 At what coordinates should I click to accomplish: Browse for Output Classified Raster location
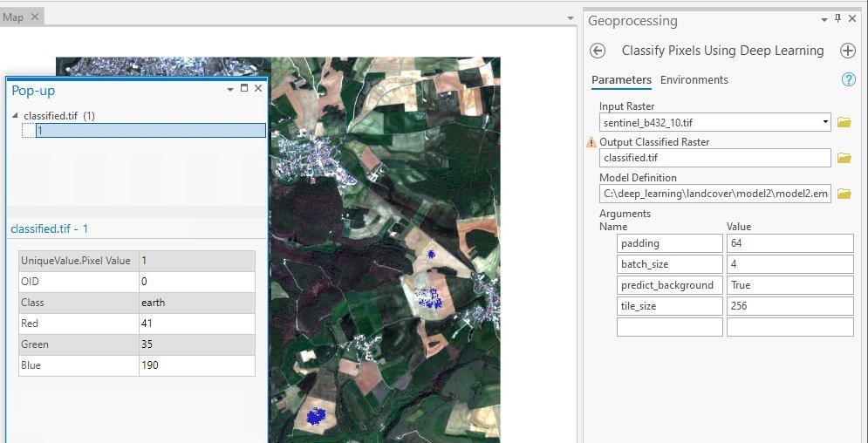(x=844, y=159)
